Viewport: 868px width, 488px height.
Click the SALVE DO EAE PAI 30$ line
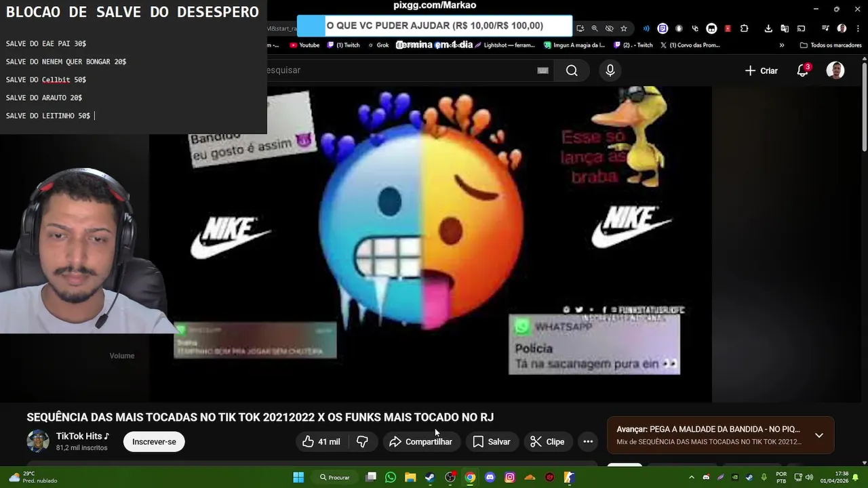(x=46, y=43)
